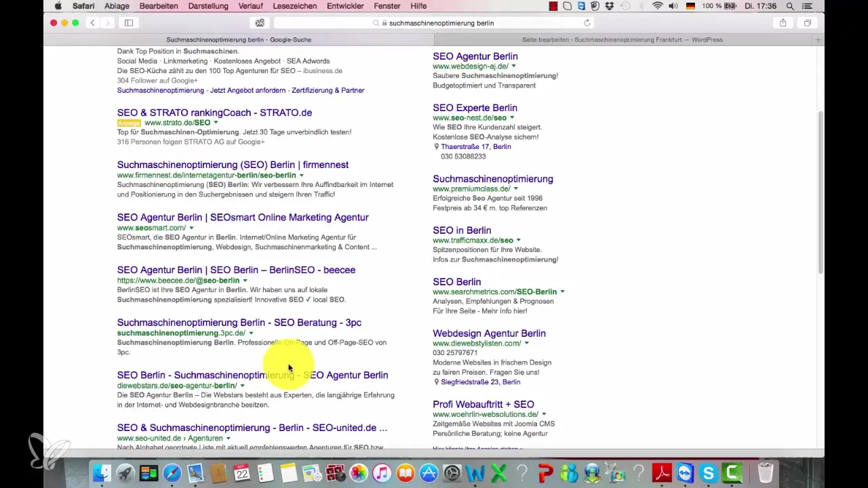Adjust volume via menu bar speaker icon
The height and width of the screenshot is (488, 868).
675,6
